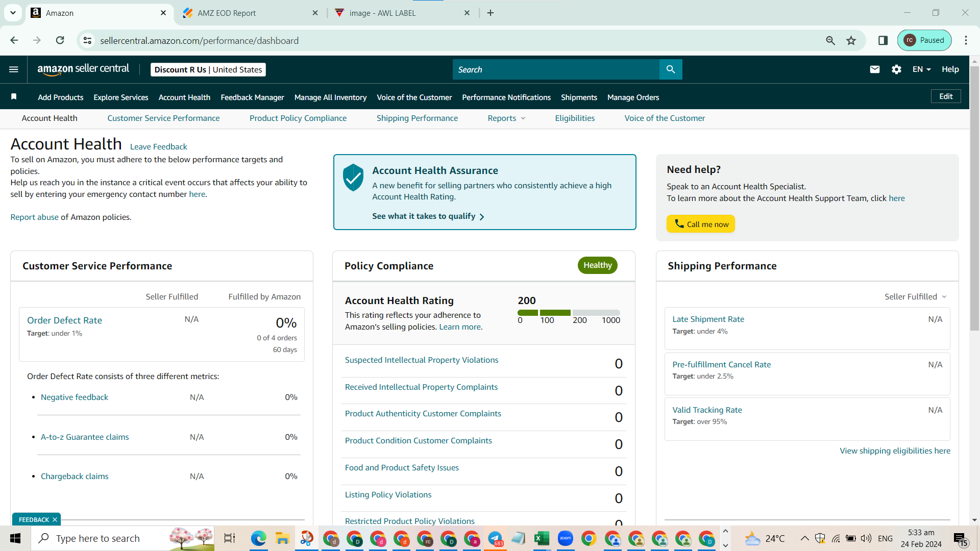Open the Order Defect Rate link
The image size is (980, 551).
pyautogui.click(x=64, y=320)
